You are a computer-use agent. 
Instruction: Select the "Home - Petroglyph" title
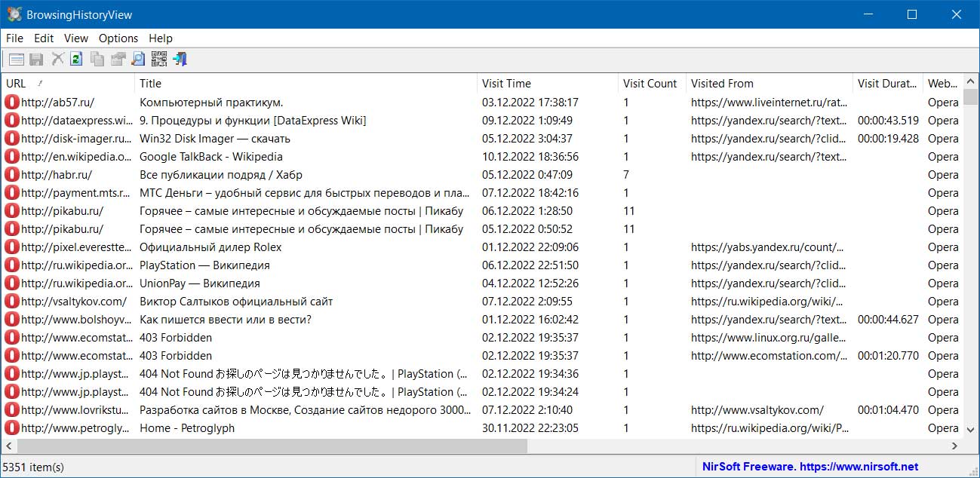(187, 427)
